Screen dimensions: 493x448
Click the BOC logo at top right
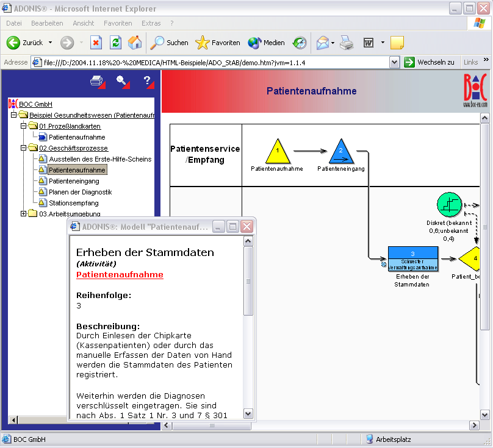[475, 90]
